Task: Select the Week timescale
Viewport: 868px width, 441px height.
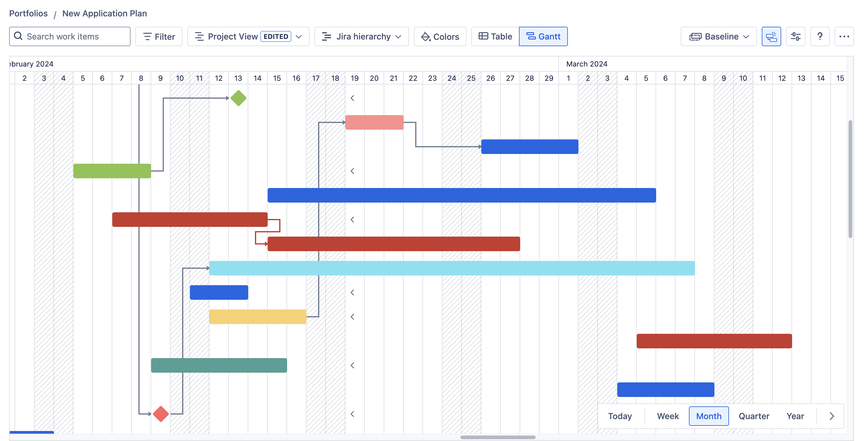Action: [667, 416]
